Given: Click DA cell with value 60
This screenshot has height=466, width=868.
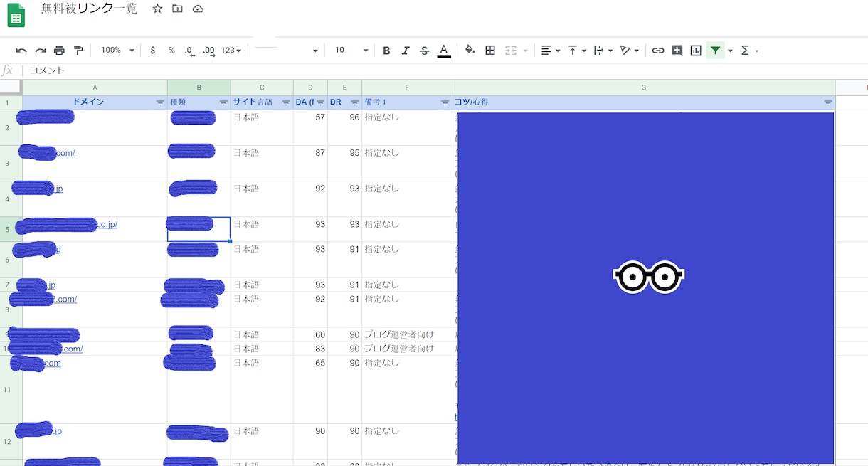Looking at the screenshot, I should (x=310, y=334).
